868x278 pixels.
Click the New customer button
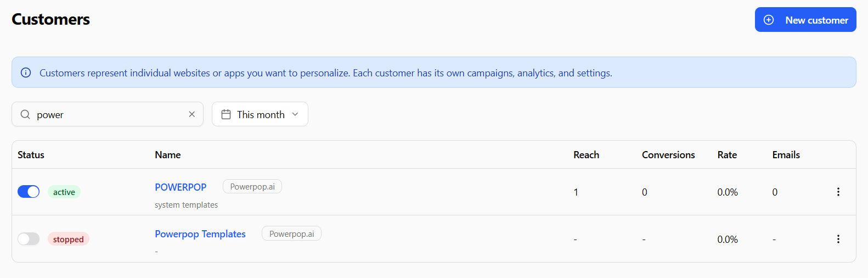click(805, 20)
